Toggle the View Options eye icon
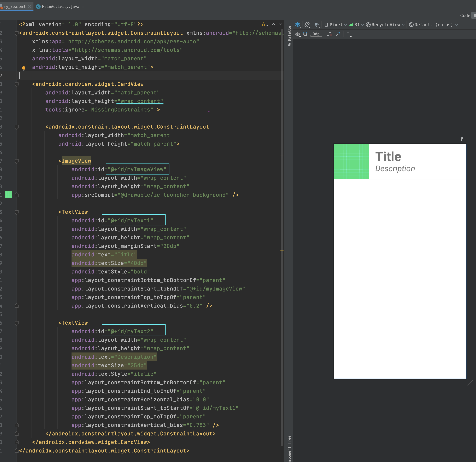The width and height of the screenshot is (476, 462). (x=298, y=34)
